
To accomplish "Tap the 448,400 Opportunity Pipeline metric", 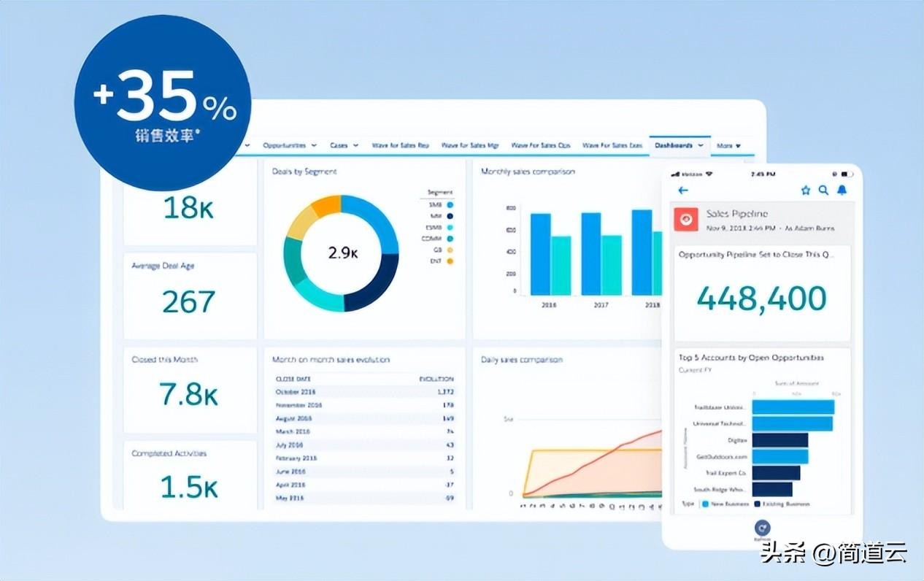I will pyautogui.click(x=762, y=297).
